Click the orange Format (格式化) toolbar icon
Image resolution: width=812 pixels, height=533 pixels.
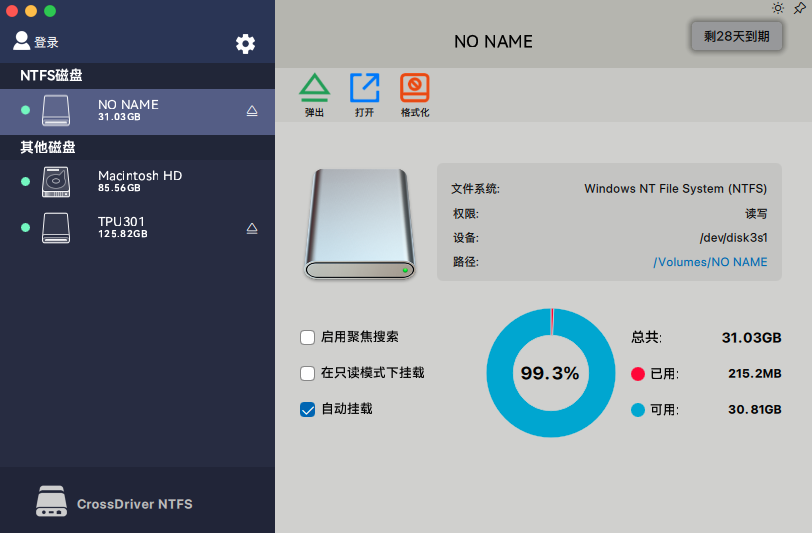[x=414, y=89]
